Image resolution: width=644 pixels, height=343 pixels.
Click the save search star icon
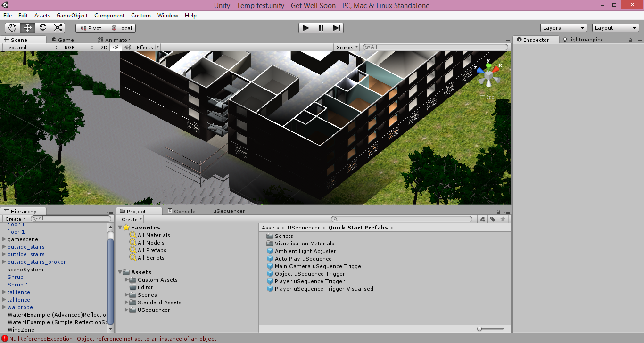(x=503, y=219)
